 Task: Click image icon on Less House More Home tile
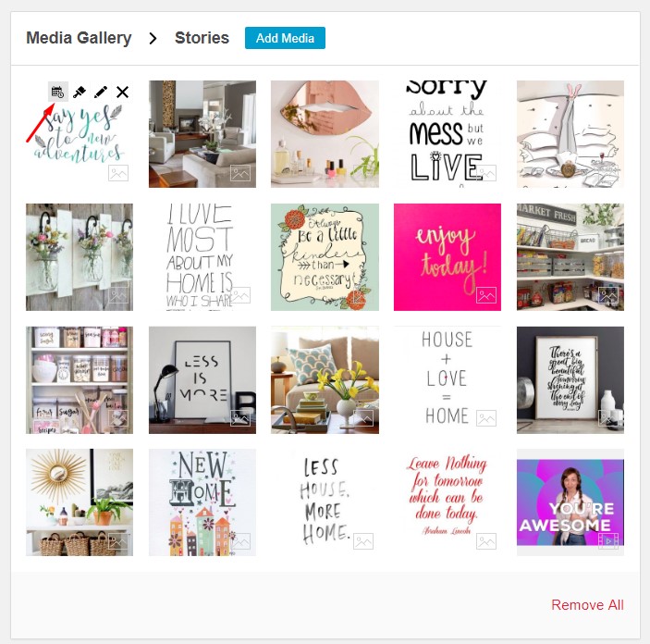[363, 540]
